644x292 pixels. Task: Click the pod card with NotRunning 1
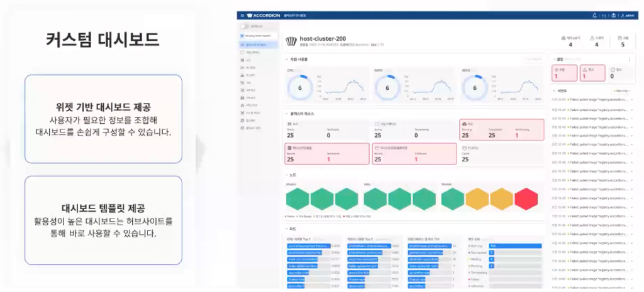(502, 129)
